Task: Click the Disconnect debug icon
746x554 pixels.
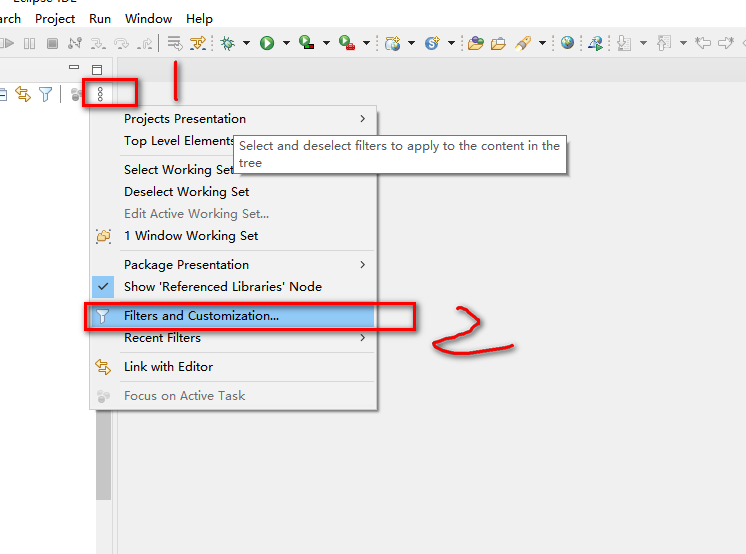Action: click(x=75, y=43)
